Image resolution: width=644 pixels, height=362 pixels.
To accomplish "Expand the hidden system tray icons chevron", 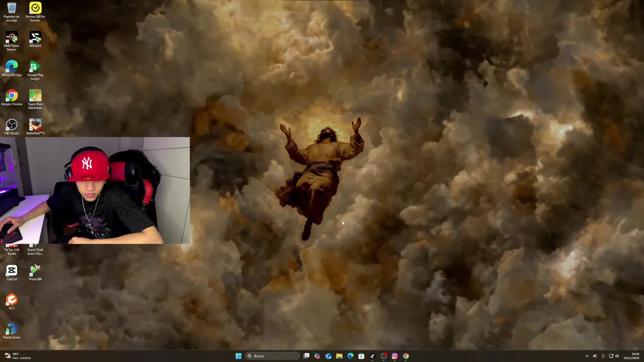I will point(587,356).
